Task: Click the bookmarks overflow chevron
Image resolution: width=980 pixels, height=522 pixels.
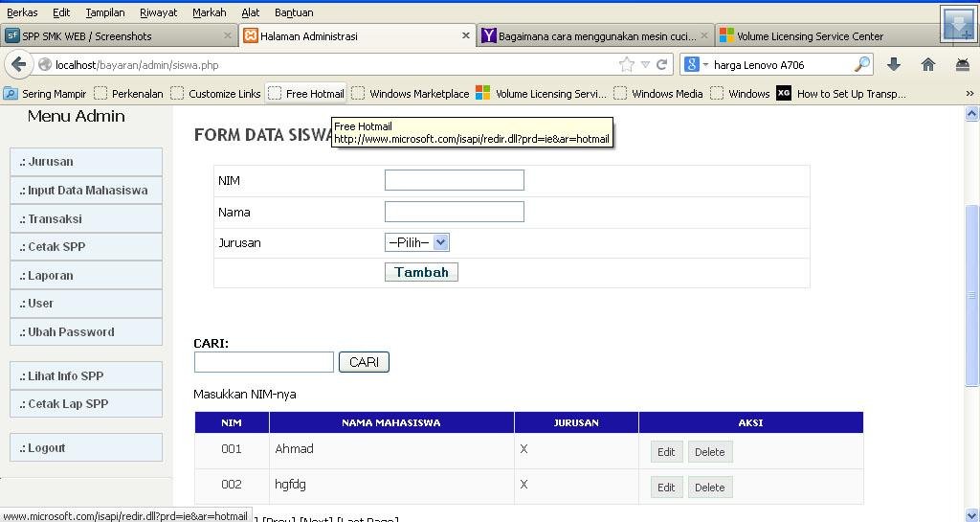Action: pyautogui.click(x=969, y=93)
